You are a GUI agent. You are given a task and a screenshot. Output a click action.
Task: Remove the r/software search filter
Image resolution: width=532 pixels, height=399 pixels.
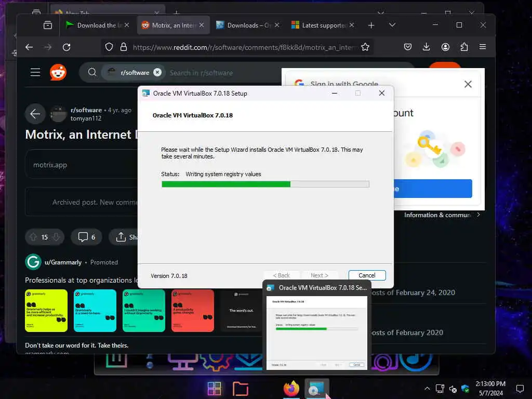[x=157, y=72]
